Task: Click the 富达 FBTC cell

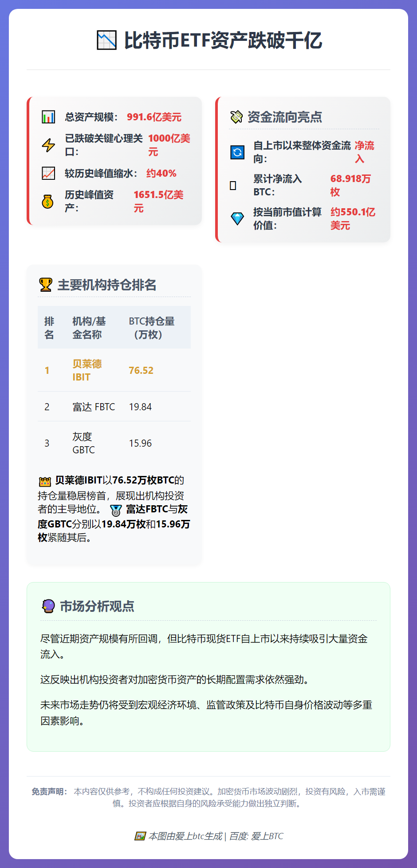Action: (x=94, y=407)
